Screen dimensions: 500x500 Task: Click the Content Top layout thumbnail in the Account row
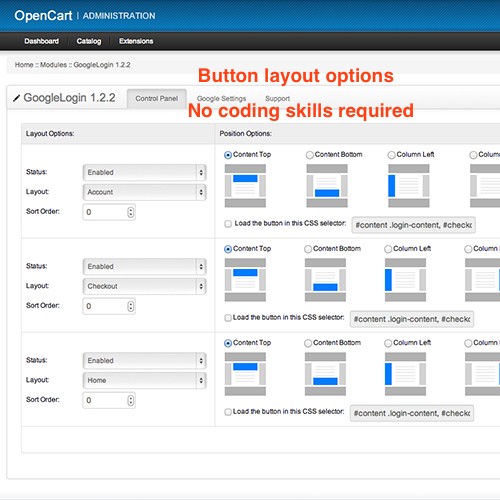point(245,186)
